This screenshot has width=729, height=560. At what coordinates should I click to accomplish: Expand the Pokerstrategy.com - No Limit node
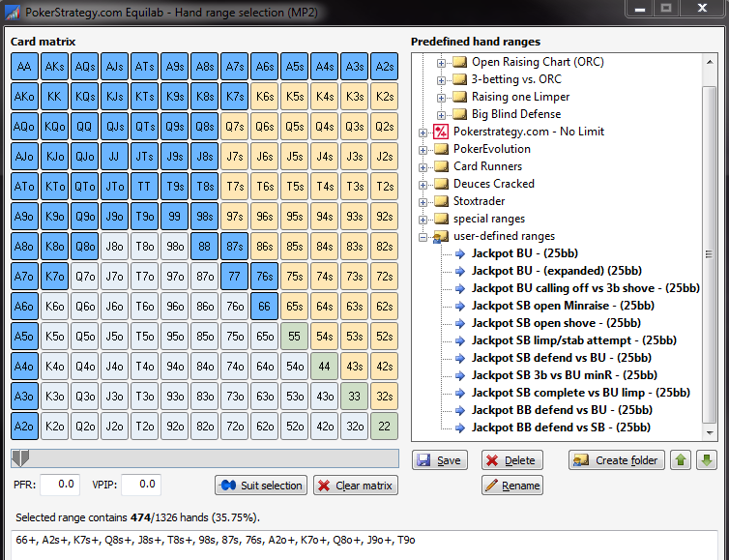click(x=423, y=133)
